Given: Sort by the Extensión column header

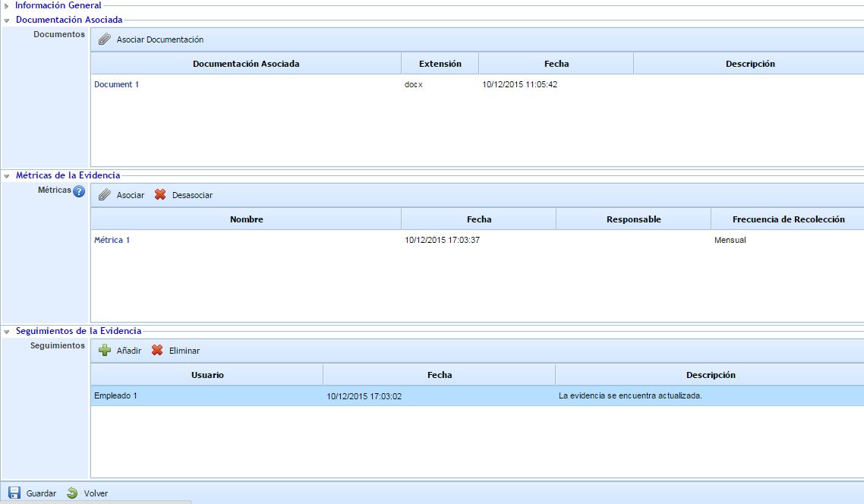Looking at the screenshot, I should click(440, 64).
